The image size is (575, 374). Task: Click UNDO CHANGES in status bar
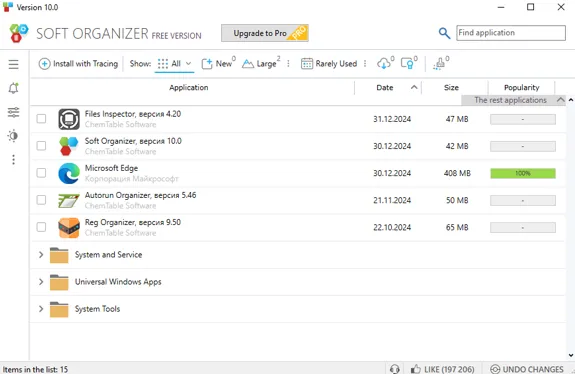[x=527, y=369]
